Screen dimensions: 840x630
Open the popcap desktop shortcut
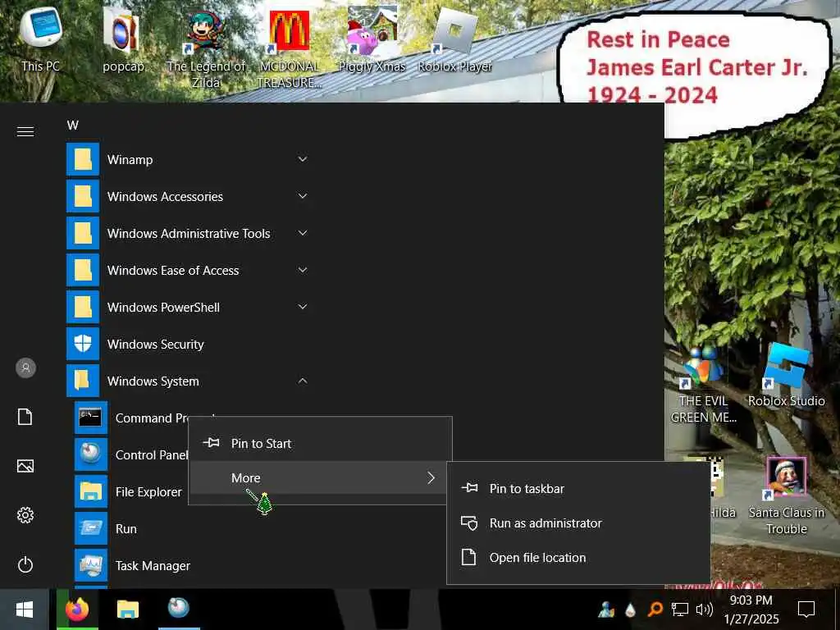click(x=123, y=40)
